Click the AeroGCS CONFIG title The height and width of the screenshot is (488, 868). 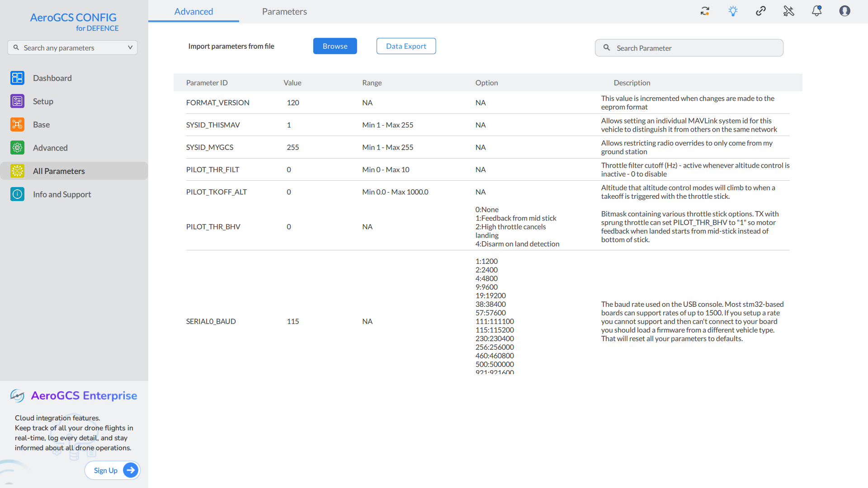click(x=73, y=18)
